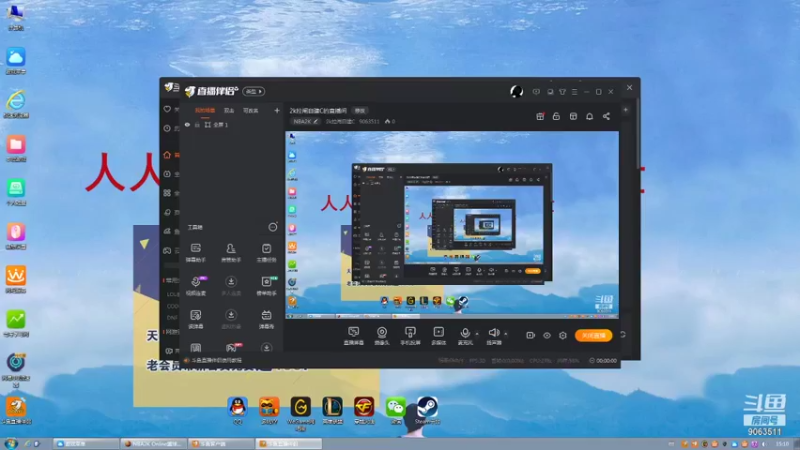Expand the speaker options arrow
Image resolution: width=800 pixels, height=450 pixels.
coord(506,334)
